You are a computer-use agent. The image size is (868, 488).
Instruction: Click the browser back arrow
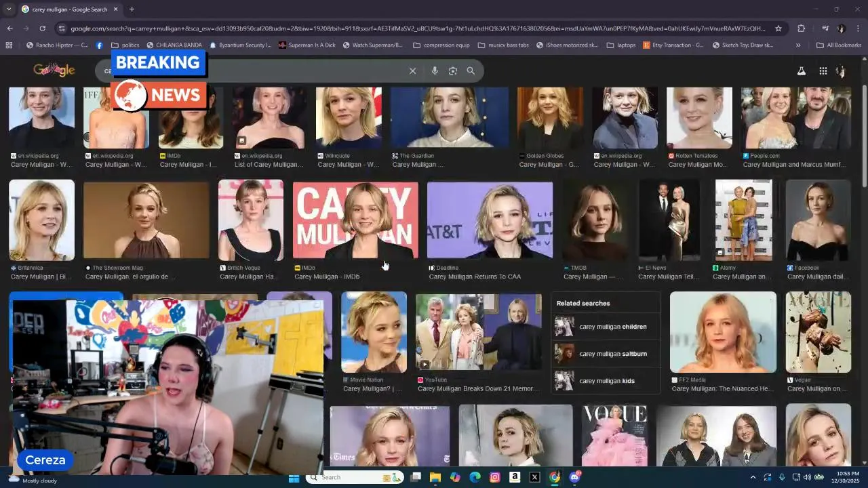point(9,28)
